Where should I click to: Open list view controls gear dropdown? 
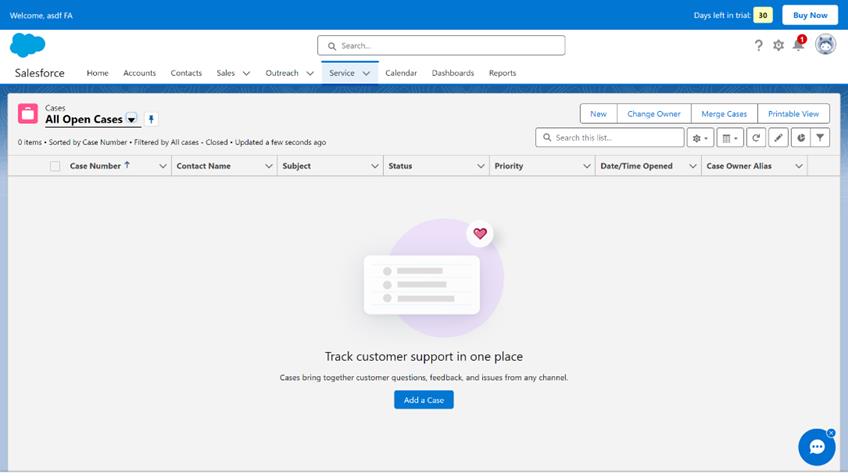tap(700, 138)
